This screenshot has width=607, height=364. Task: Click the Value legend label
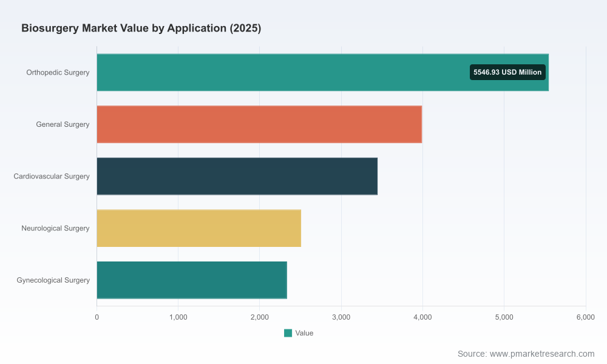point(304,333)
